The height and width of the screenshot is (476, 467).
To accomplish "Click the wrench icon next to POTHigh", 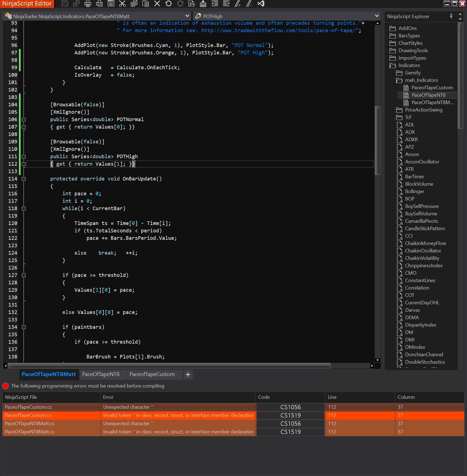I will coord(198,16).
